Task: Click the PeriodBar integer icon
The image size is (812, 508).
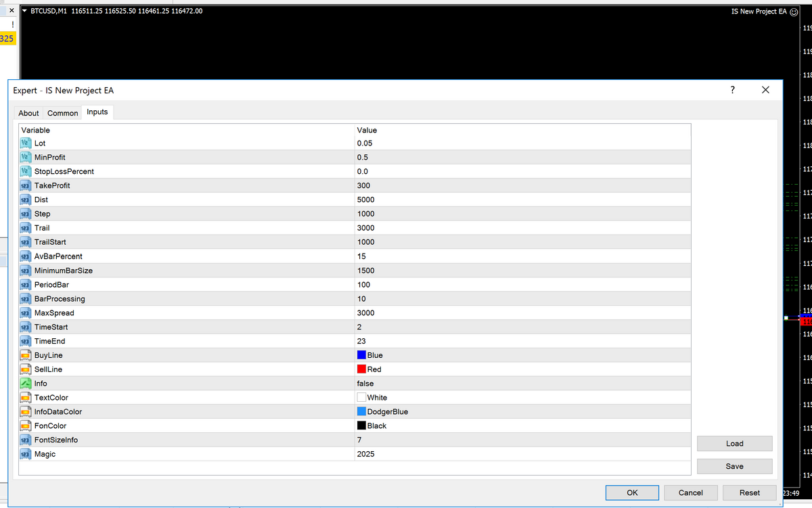Action: [x=25, y=285]
